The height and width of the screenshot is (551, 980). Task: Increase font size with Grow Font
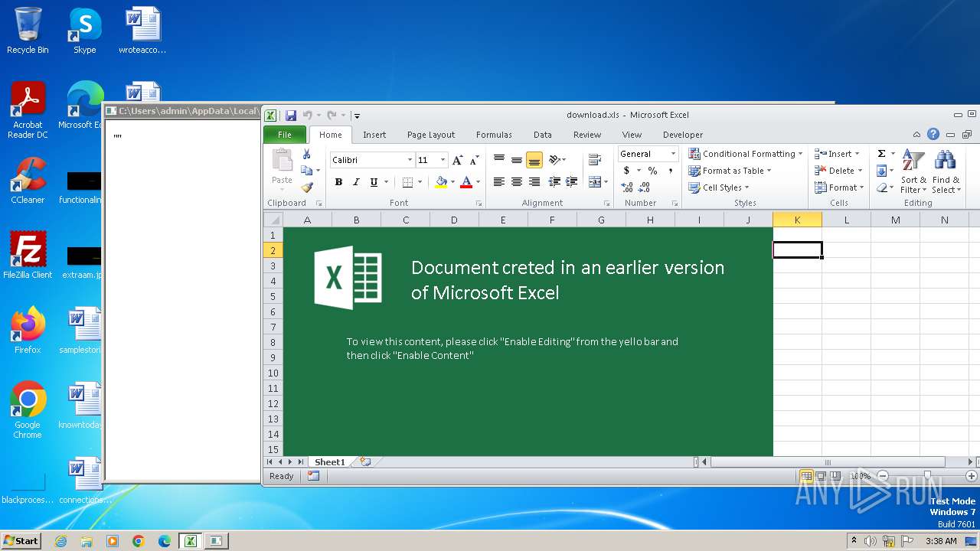457,160
